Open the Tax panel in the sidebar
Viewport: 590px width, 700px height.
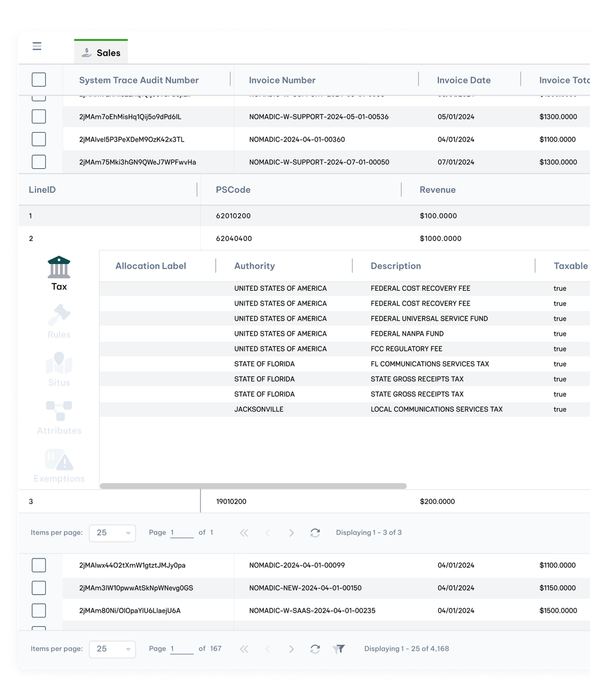click(x=58, y=272)
